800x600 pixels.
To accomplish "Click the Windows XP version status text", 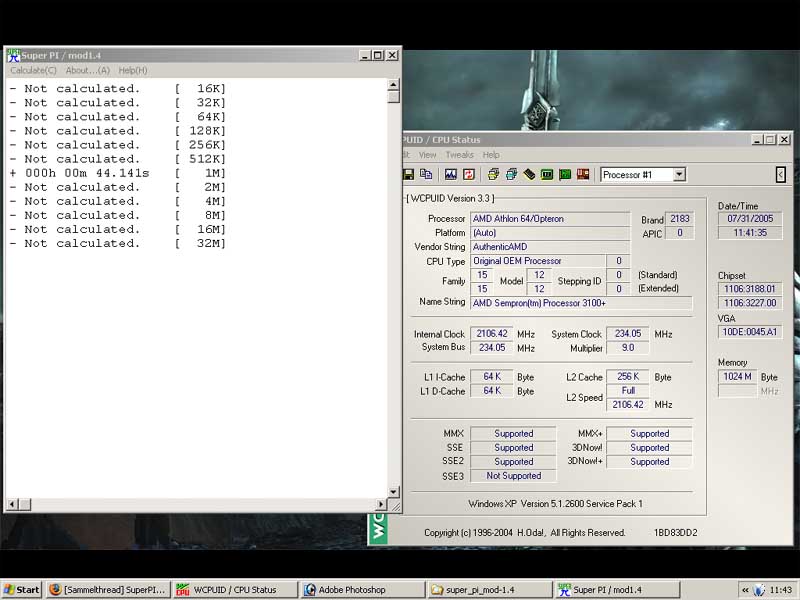I will pyautogui.click(x=555, y=504).
